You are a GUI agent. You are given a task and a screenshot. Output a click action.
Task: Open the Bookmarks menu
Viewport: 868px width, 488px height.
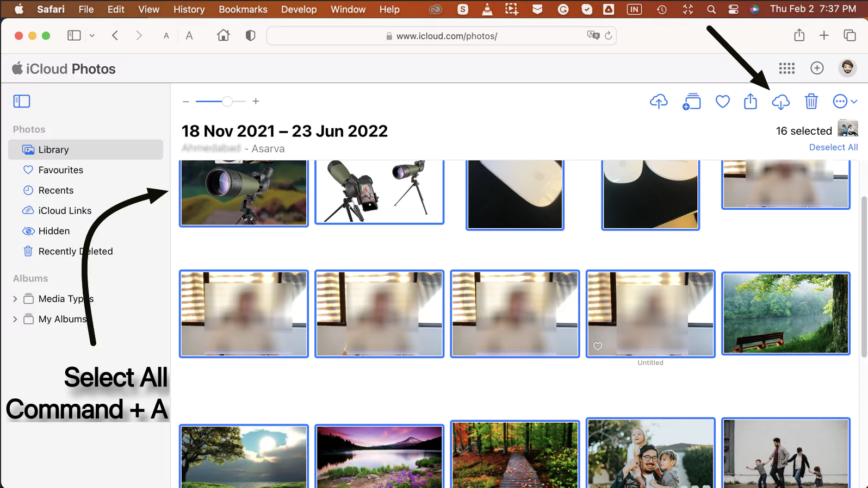point(243,9)
